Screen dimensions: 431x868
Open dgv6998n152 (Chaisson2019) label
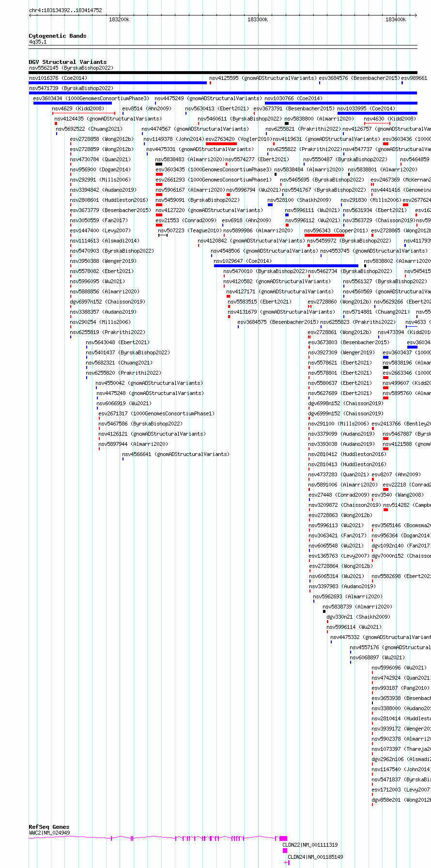(346, 403)
